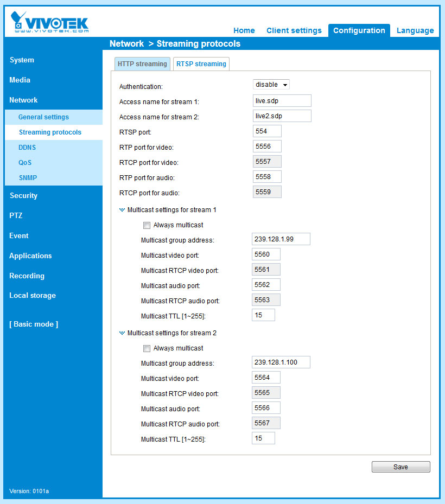
Task: Open the Recording section
Action: (27, 276)
